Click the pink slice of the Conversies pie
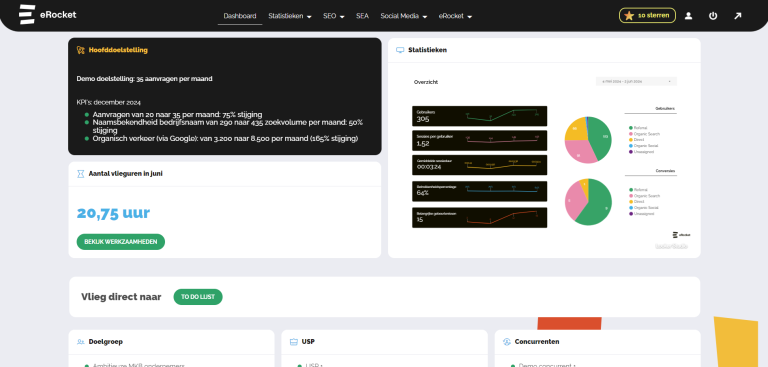 pyautogui.click(x=575, y=201)
